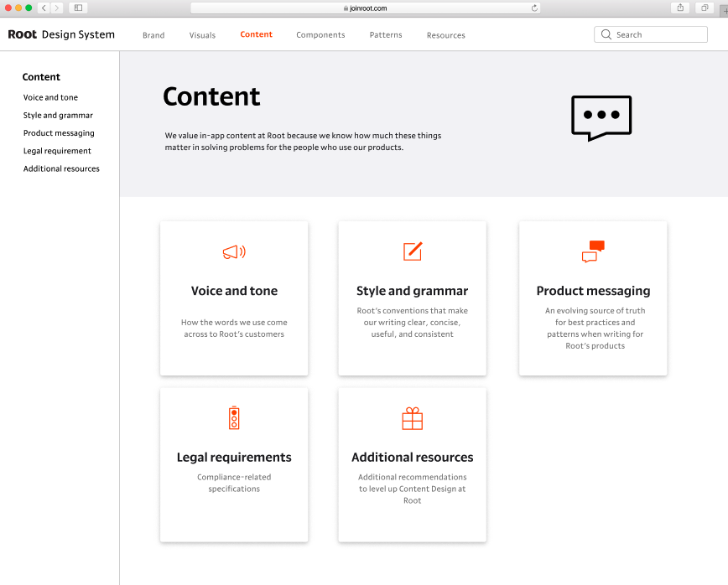Image resolution: width=728 pixels, height=585 pixels.
Task: Select the traffic light icon on Legal requirements card
Action: (x=234, y=417)
